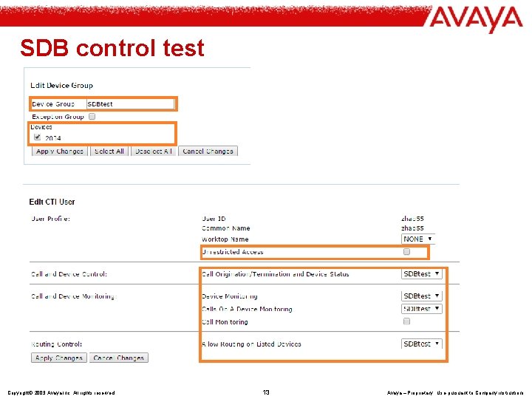Click Apply Changes under Routing Control

pos(59,358)
